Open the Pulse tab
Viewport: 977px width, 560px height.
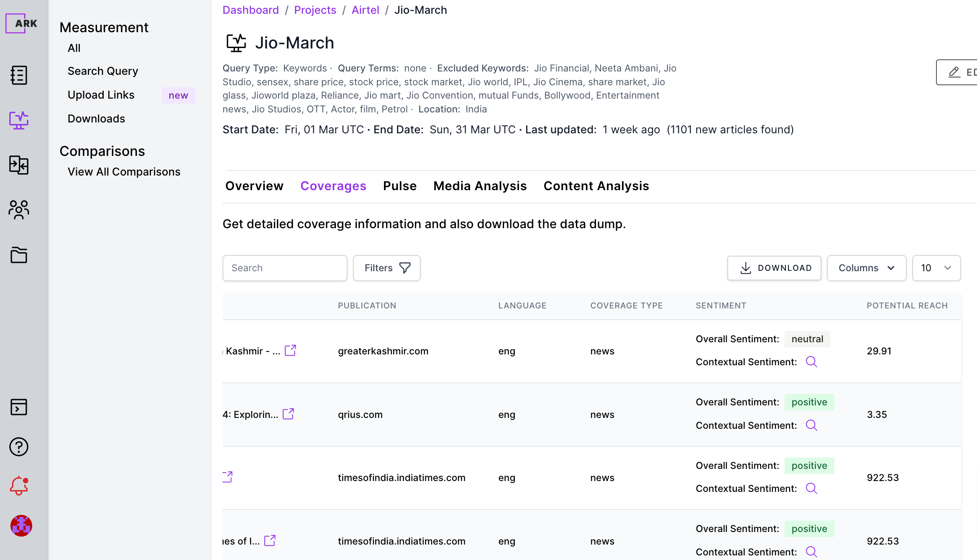pos(399,186)
